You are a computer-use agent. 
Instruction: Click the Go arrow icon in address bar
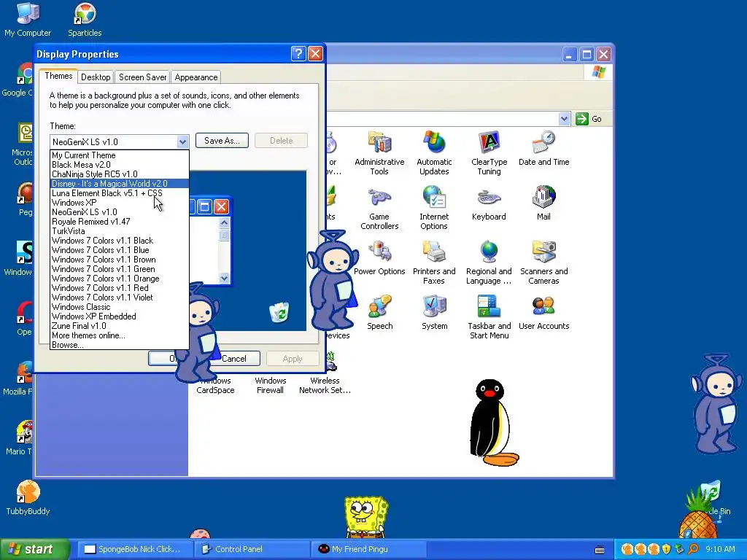pos(581,119)
